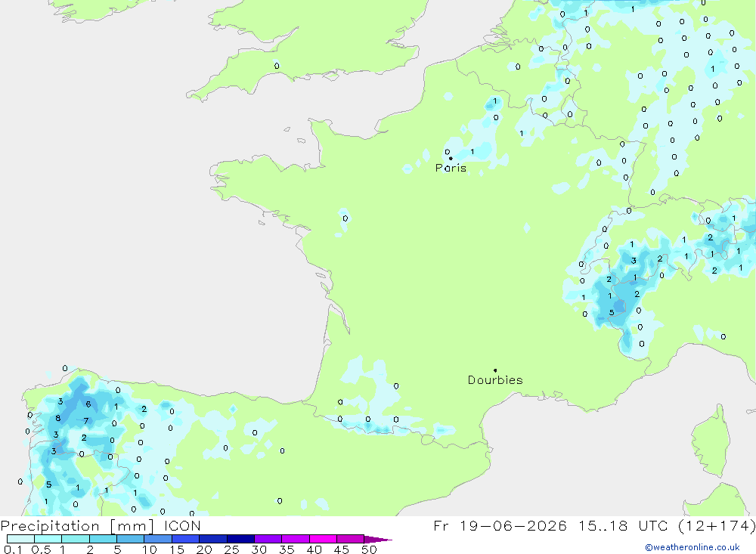
Task: Click the Dourbies town label
Action: pos(495,380)
